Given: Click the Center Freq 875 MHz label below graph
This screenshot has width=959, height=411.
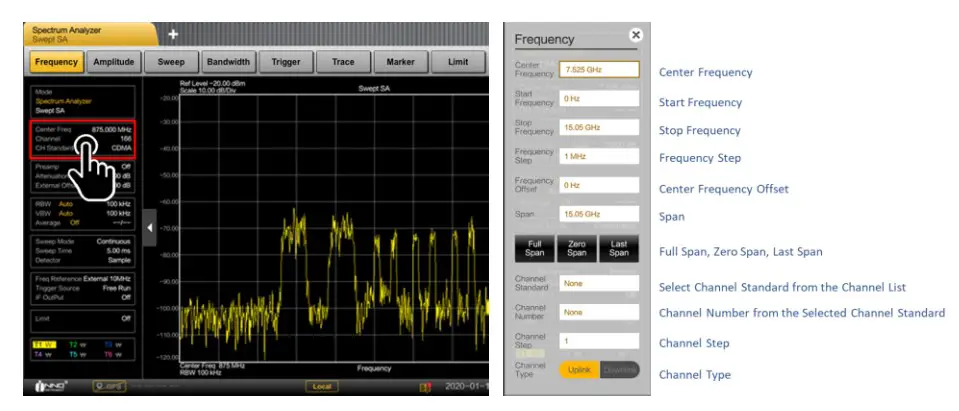Looking at the screenshot, I should (212, 365).
